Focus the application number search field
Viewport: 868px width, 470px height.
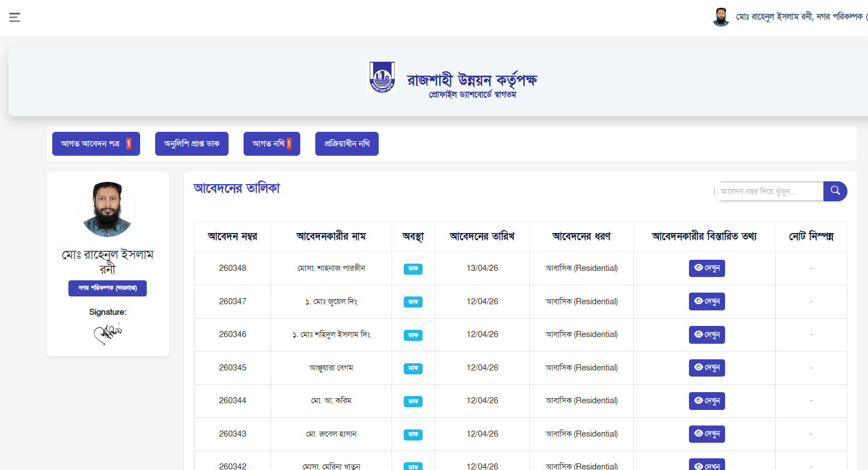(769, 191)
